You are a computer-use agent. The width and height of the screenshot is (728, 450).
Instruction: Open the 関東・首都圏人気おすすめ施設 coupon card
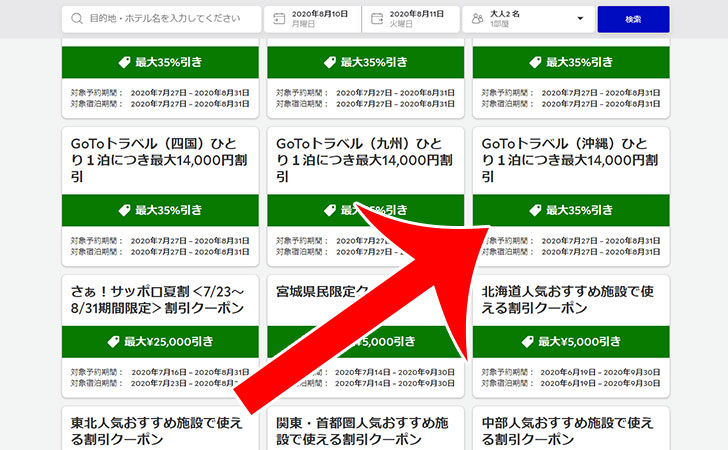(x=366, y=429)
